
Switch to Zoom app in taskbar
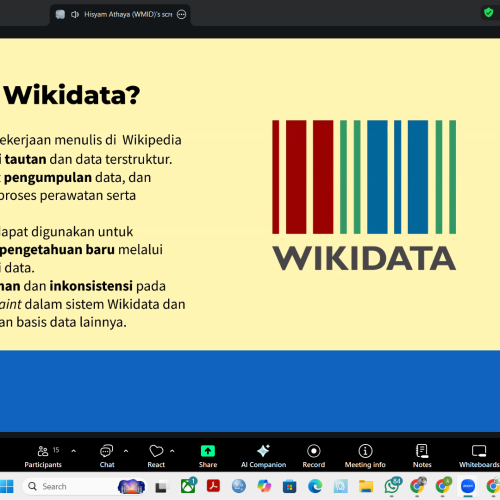(x=468, y=486)
